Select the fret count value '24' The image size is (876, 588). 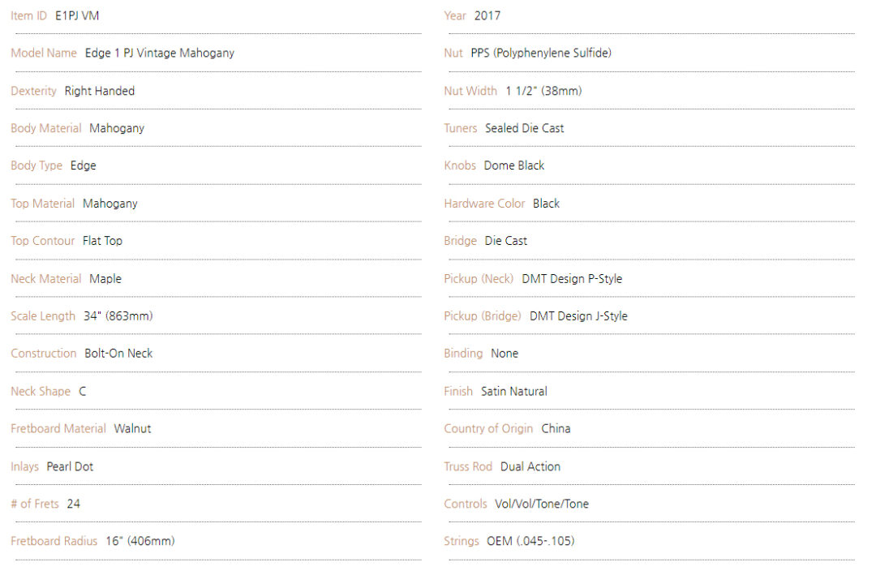pos(74,504)
